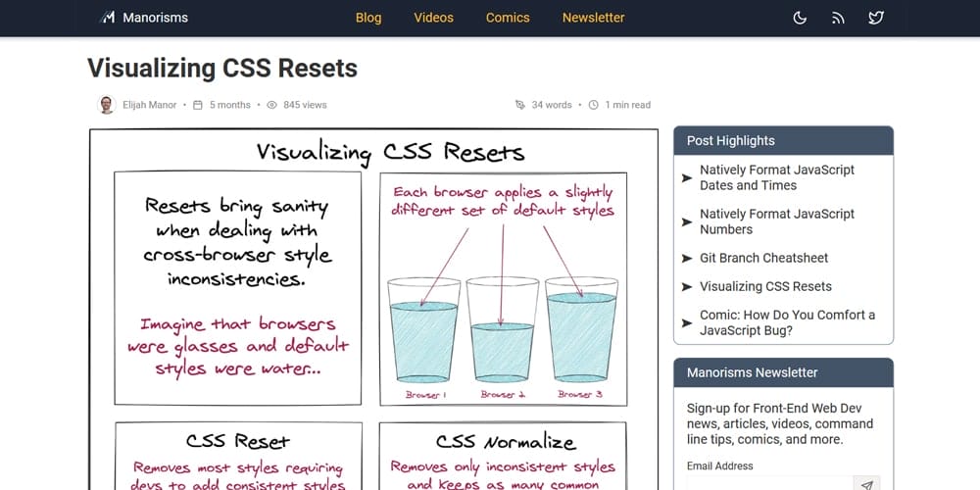Open Git Branch Cheatsheet post

763,258
